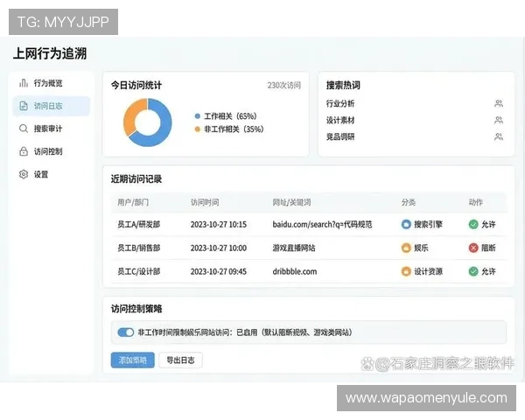Go to 搜索审计 sidebar item
The image size is (525, 420).
(52, 129)
